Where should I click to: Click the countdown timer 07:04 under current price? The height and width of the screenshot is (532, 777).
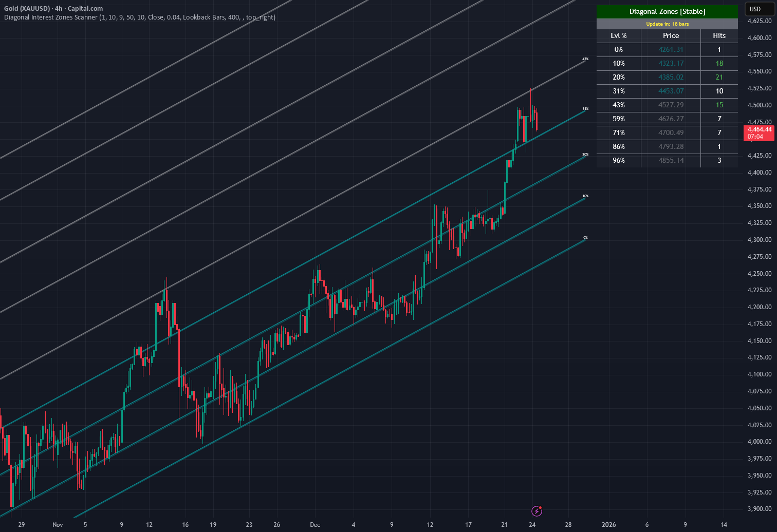755,137
